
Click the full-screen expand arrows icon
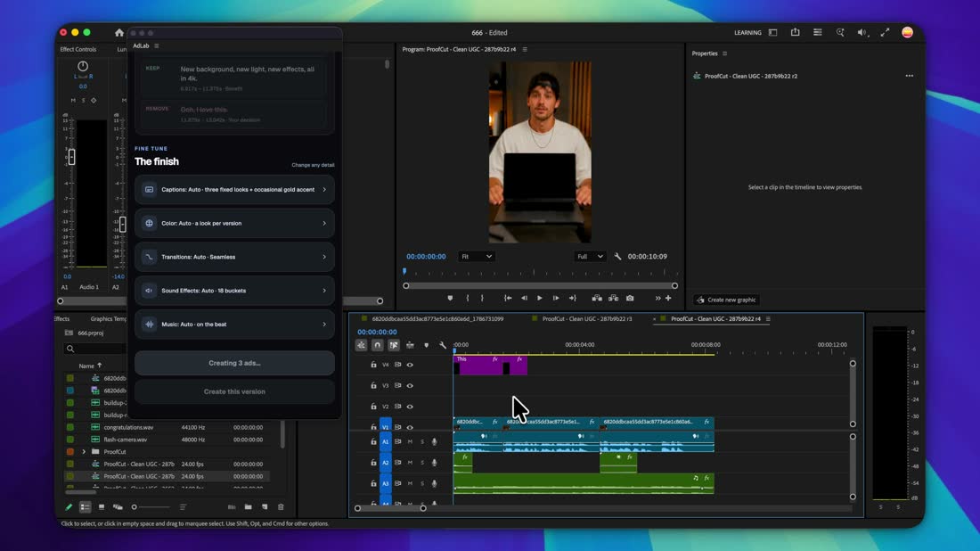(x=885, y=32)
